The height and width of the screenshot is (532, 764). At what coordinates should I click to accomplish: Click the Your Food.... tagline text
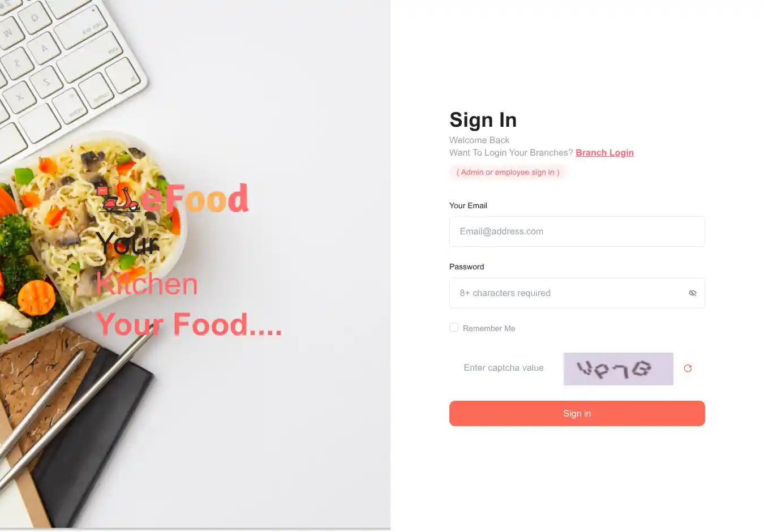(189, 324)
